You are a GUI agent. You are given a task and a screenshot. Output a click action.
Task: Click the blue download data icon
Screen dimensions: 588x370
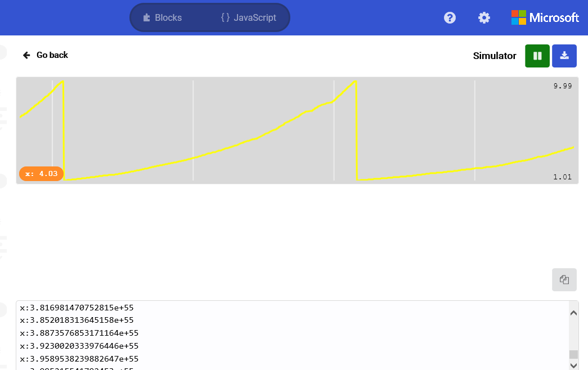click(x=564, y=56)
